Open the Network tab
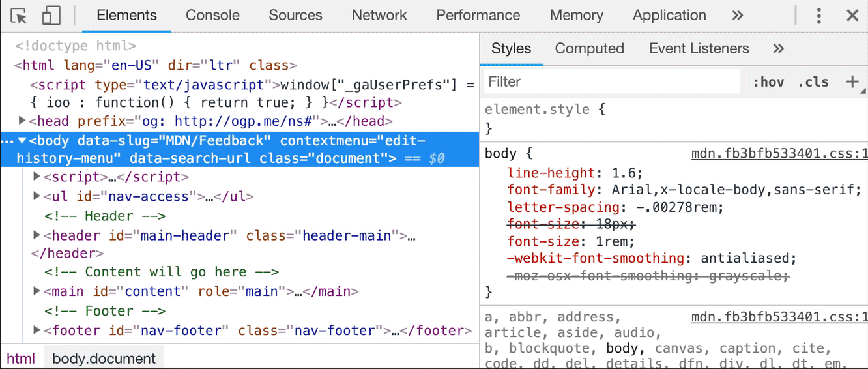868x369 pixels. (x=379, y=16)
